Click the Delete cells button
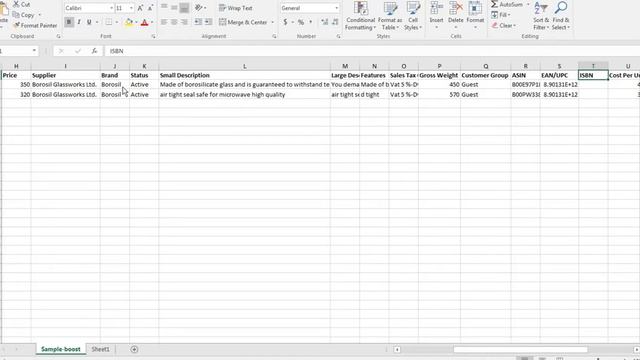 (x=456, y=15)
